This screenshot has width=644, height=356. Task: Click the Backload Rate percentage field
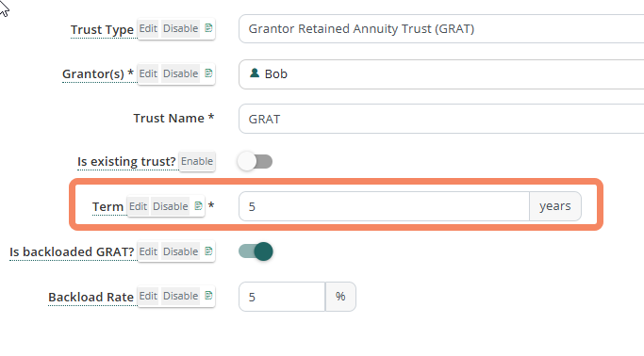coord(282,297)
